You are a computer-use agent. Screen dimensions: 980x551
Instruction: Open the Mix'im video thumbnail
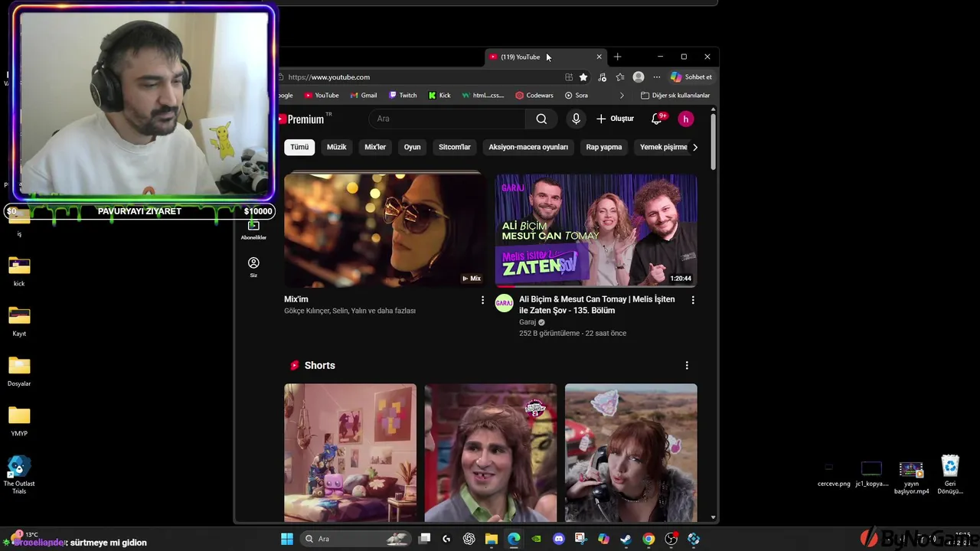point(385,230)
